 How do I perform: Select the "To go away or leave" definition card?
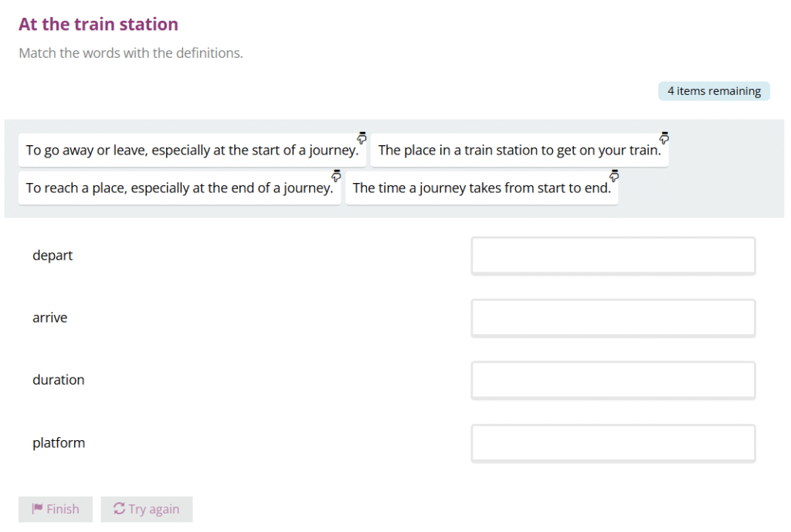[x=192, y=151]
